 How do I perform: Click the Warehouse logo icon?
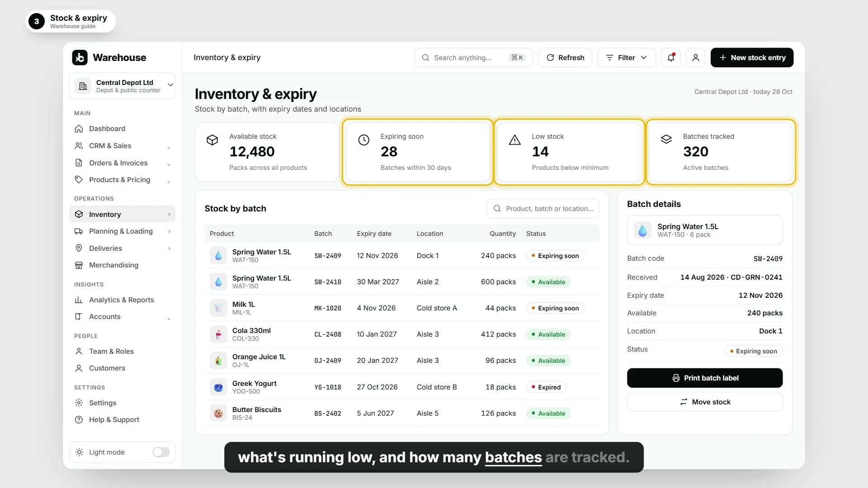coord(80,57)
